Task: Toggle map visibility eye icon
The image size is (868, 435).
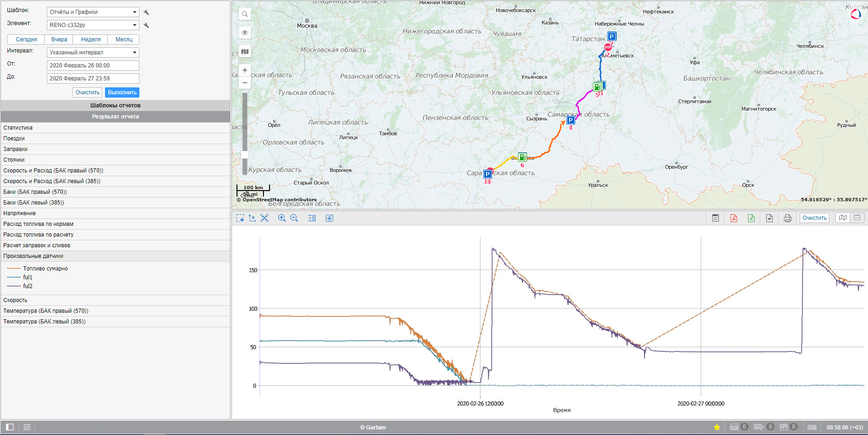Action: pos(245,33)
